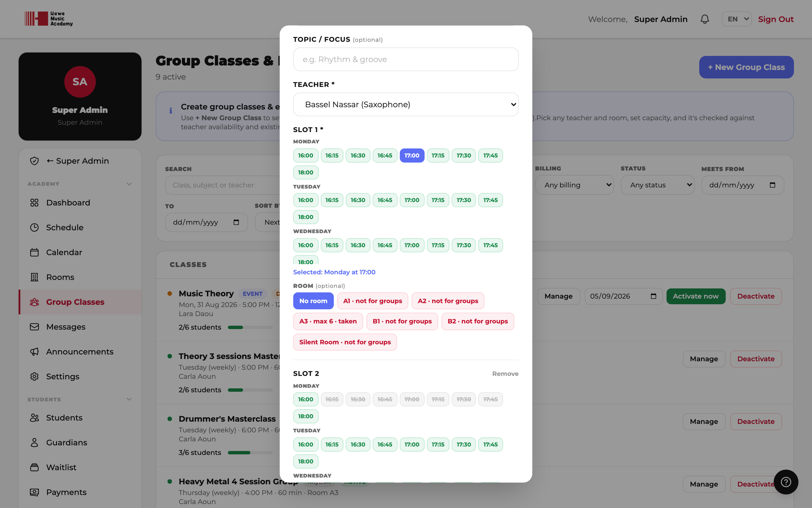Open calendar picker on 05/09/2026 field
812x508 pixels.
(653, 296)
